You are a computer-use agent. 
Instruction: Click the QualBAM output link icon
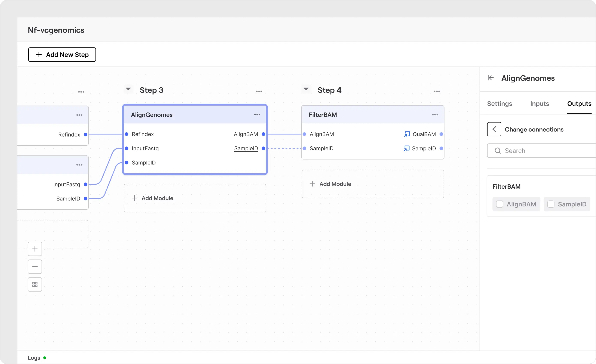pos(407,134)
